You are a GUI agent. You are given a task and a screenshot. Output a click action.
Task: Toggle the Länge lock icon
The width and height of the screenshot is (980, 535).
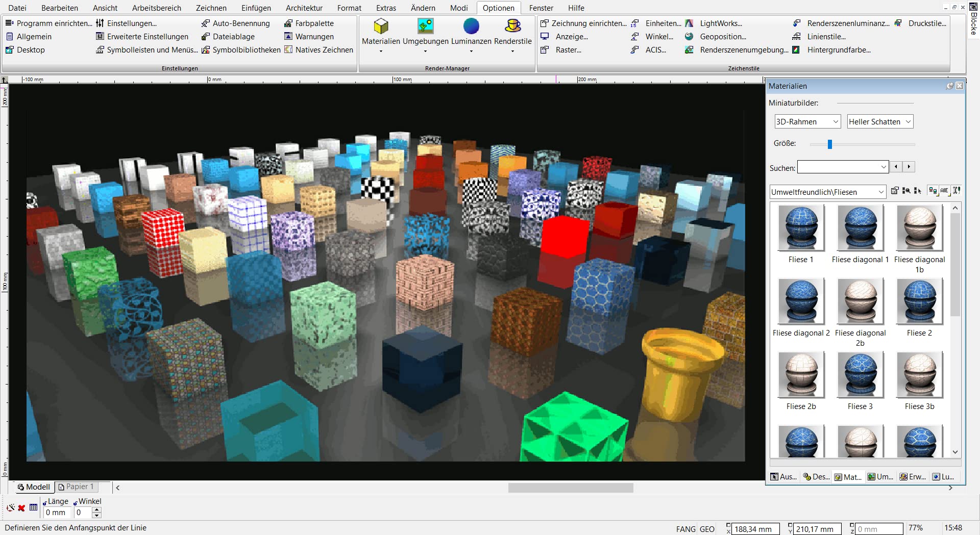tap(45, 502)
